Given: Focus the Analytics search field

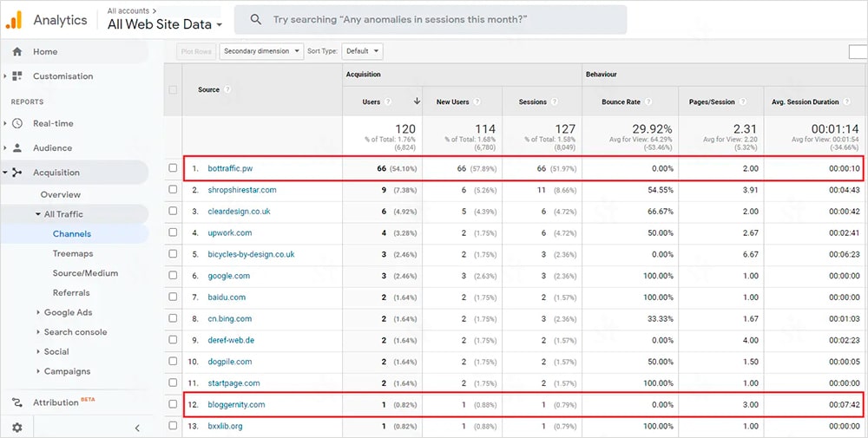Looking at the screenshot, I should pyautogui.click(x=431, y=20).
